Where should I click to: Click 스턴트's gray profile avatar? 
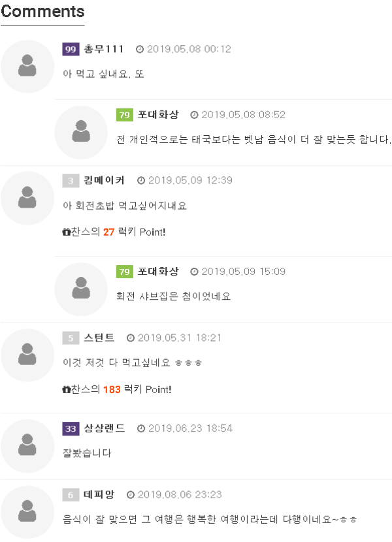coord(27,355)
